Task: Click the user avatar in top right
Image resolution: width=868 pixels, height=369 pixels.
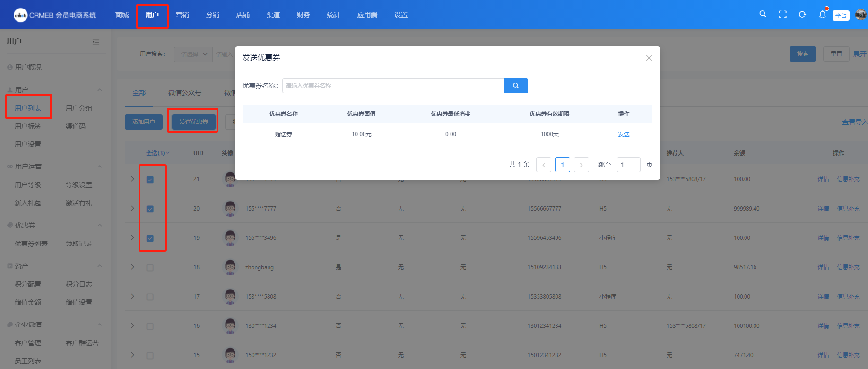Action: pos(860,15)
